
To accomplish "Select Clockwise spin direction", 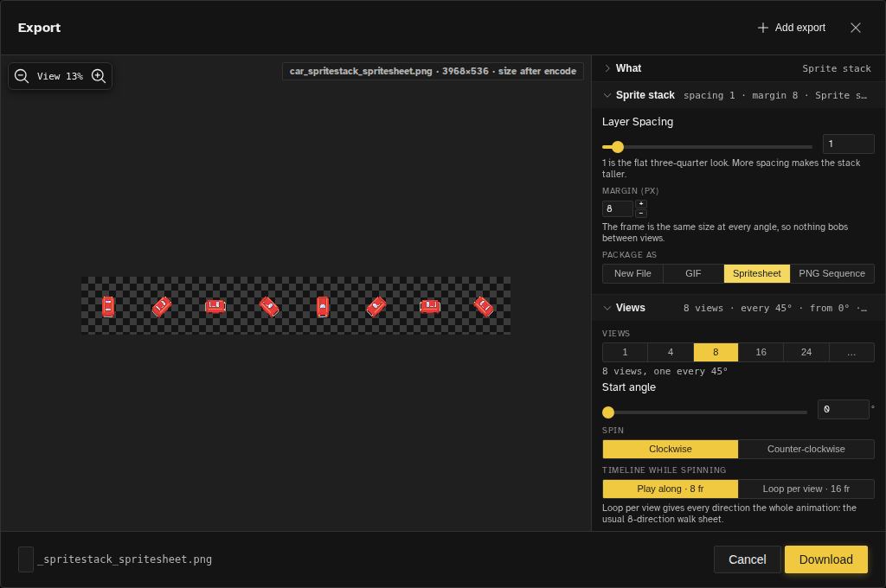I will point(671,449).
